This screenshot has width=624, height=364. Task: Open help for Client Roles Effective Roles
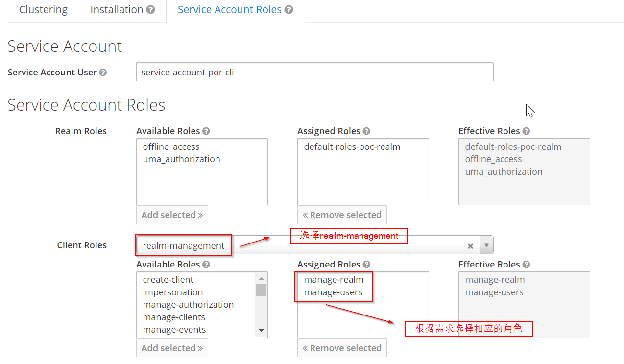pyautogui.click(x=526, y=264)
